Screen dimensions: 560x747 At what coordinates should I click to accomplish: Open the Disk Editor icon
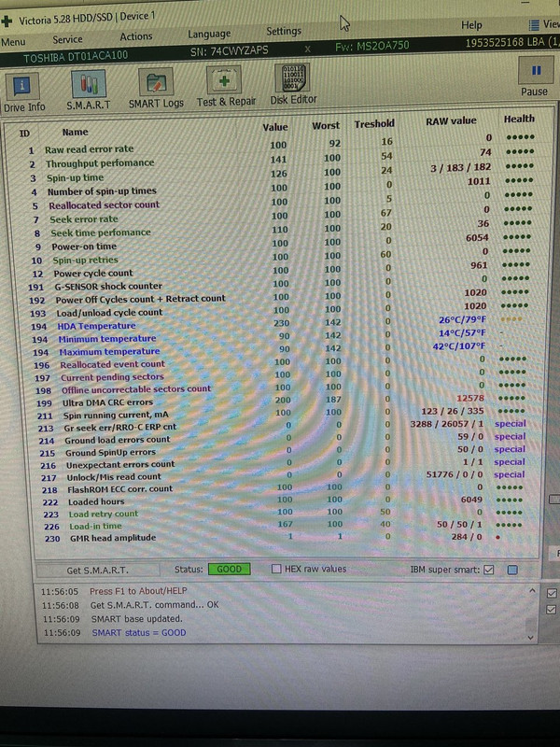[x=292, y=78]
